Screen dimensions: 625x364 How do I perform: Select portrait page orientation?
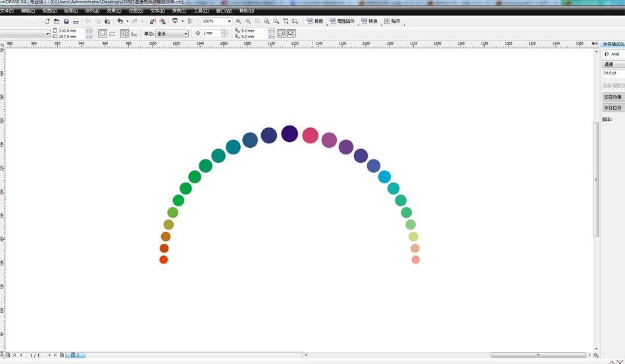coord(103,34)
